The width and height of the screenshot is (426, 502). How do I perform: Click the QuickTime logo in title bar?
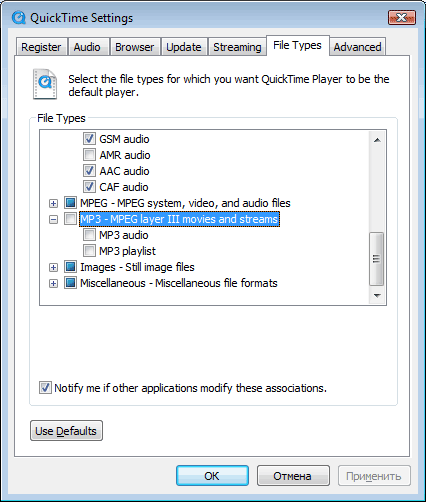[x=19, y=18]
